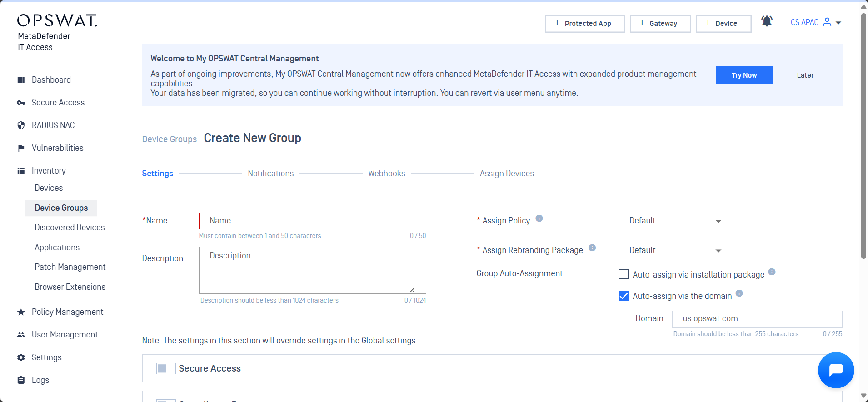Screen dimensions: 868x402
Task: Show info tooltip for Assign Policy
Action: [539, 218]
